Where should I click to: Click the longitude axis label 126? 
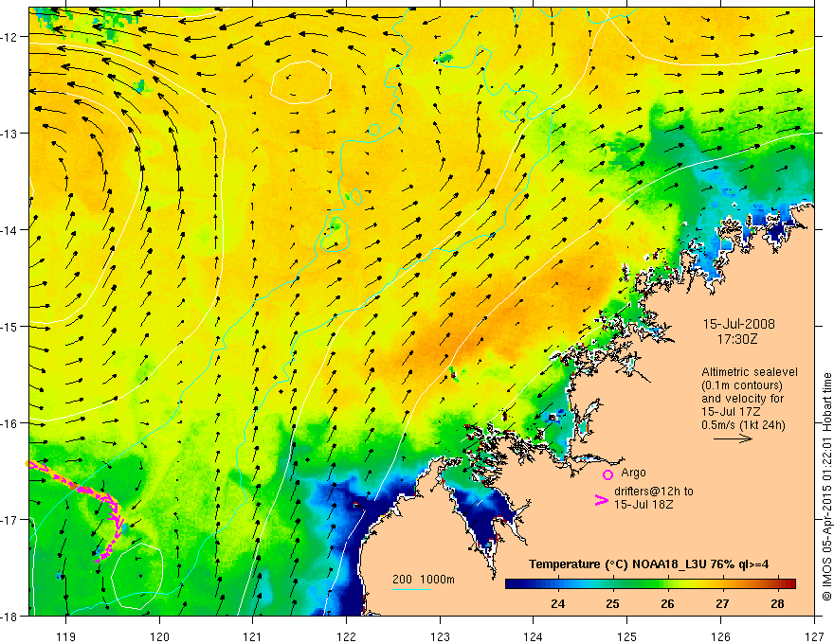720,636
